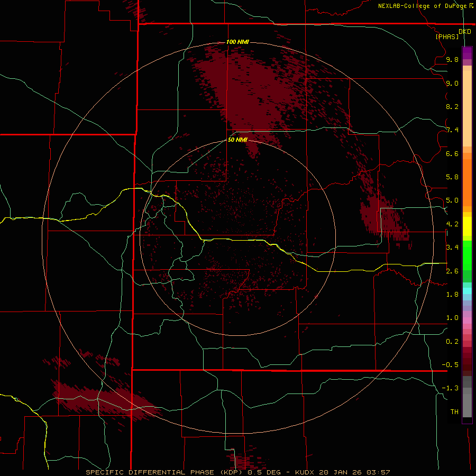Screen dimensions: 476x476
Task: Click the 5.0 scale value
Action: [x=452, y=200]
